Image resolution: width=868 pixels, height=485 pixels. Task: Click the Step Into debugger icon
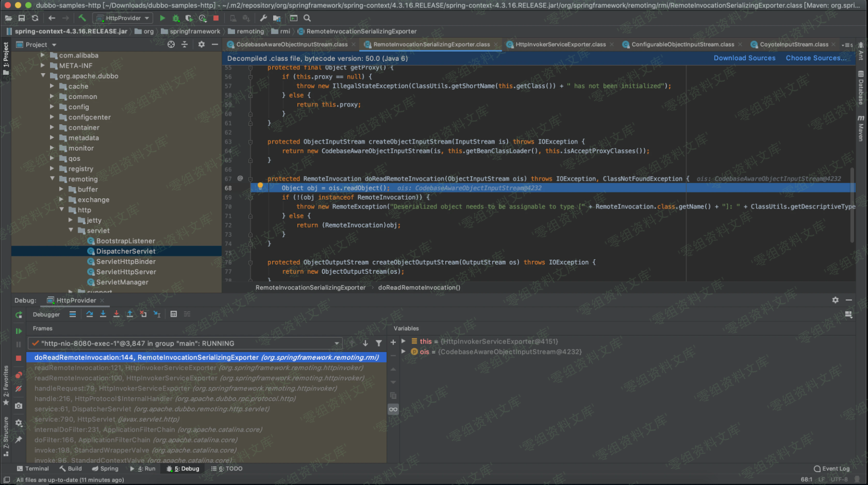(x=103, y=314)
